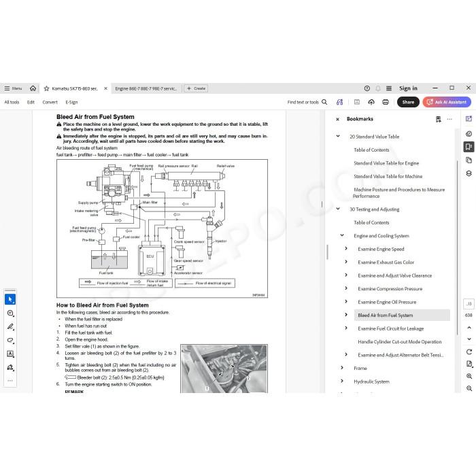The height and width of the screenshot is (476, 476).
Task: Expand Examine Exhaust Gas Color bookmark
Action: [x=346, y=262]
